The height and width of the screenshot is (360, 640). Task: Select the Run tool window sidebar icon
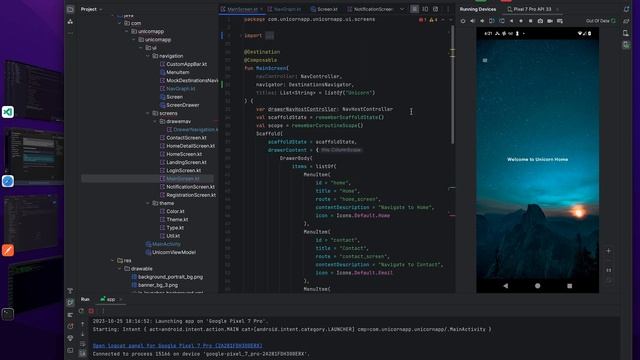tap(70, 302)
